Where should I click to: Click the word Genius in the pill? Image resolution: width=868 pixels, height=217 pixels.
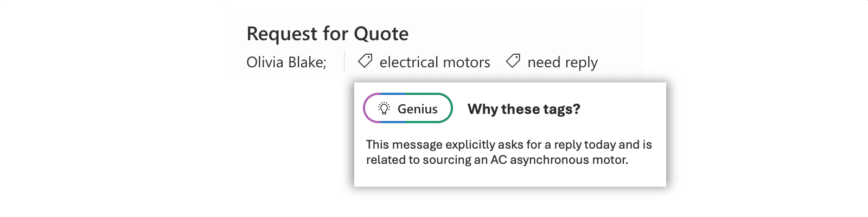coord(417,109)
